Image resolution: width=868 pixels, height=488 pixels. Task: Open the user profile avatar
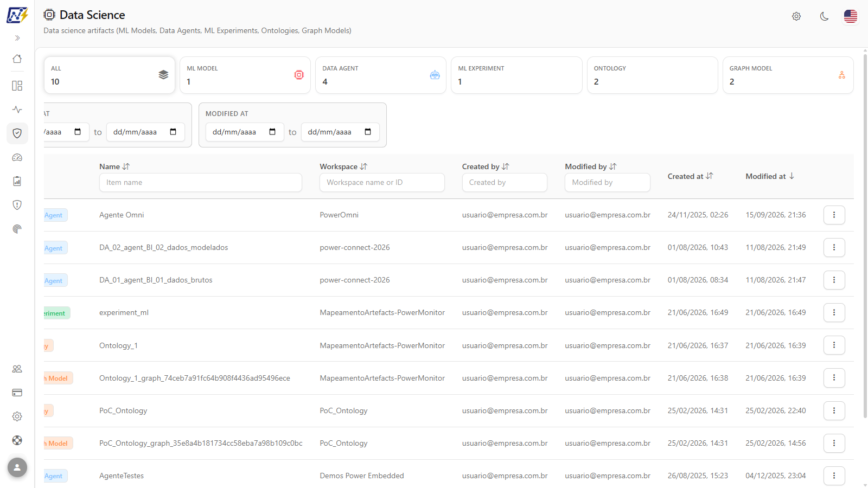(x=17, y=467)
